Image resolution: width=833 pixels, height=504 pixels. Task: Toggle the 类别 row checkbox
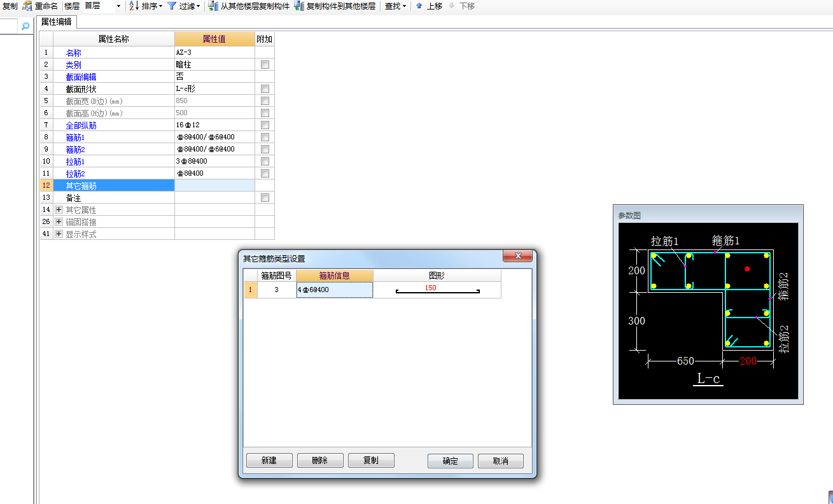point(265,65)
